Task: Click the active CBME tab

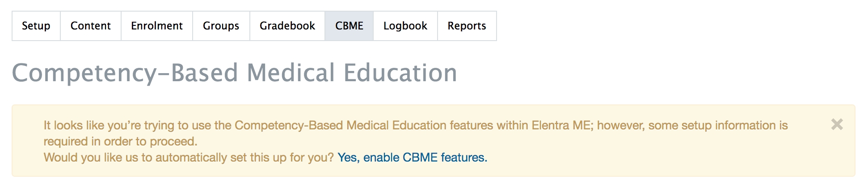Action: [x=349, y=26]
